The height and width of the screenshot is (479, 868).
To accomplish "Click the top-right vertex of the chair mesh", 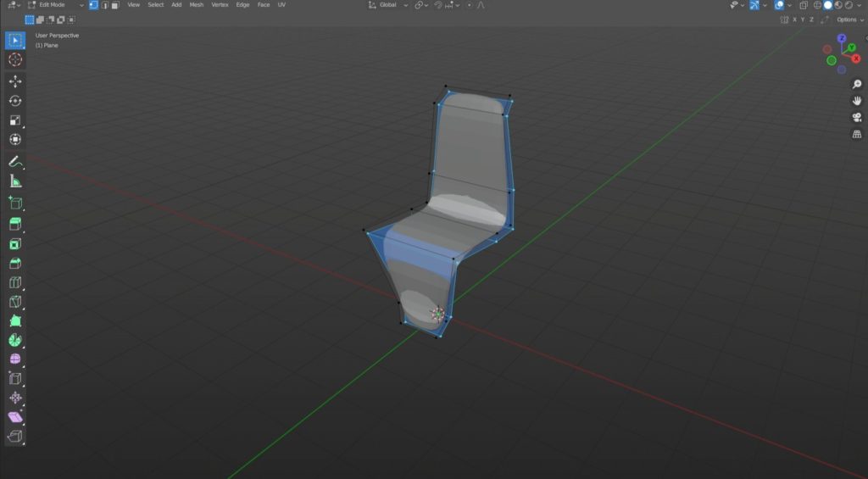I will (510, 97).
